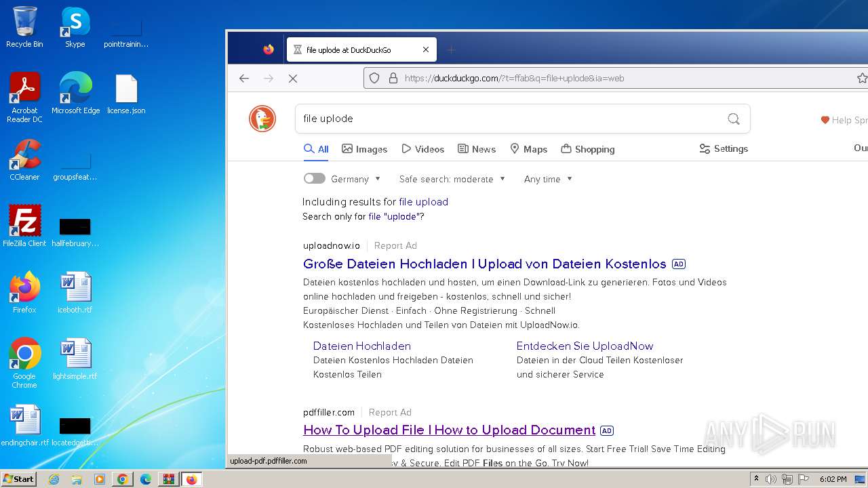868x488 pixels.
Task: Click the file upload suggestion link
Action: (x=424, y=202)
